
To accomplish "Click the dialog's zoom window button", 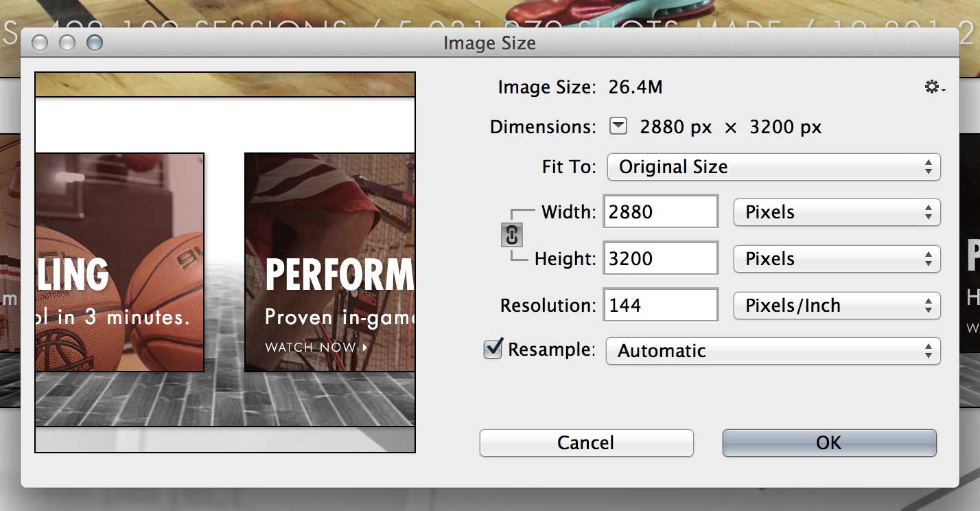I will click(94, 43).
